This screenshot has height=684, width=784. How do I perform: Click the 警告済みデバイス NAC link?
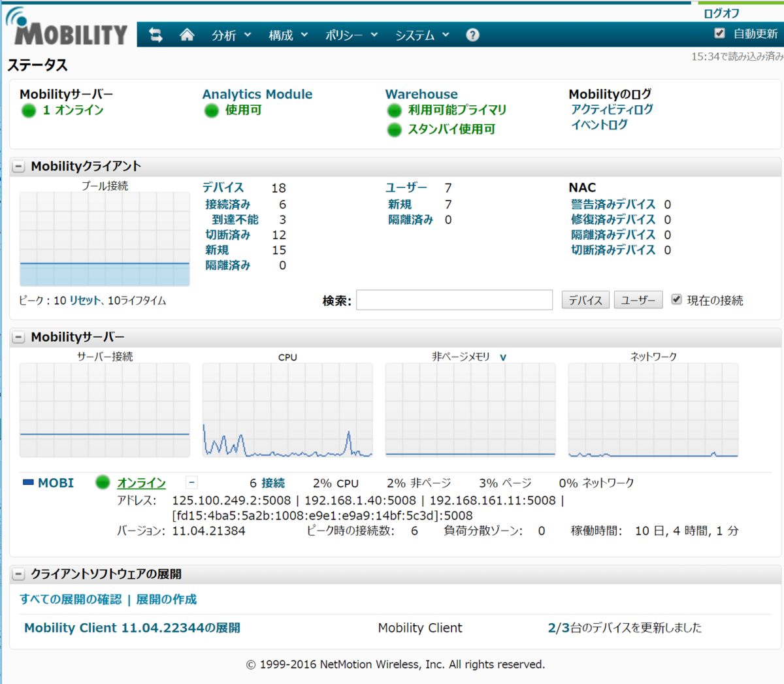[613, 204]
